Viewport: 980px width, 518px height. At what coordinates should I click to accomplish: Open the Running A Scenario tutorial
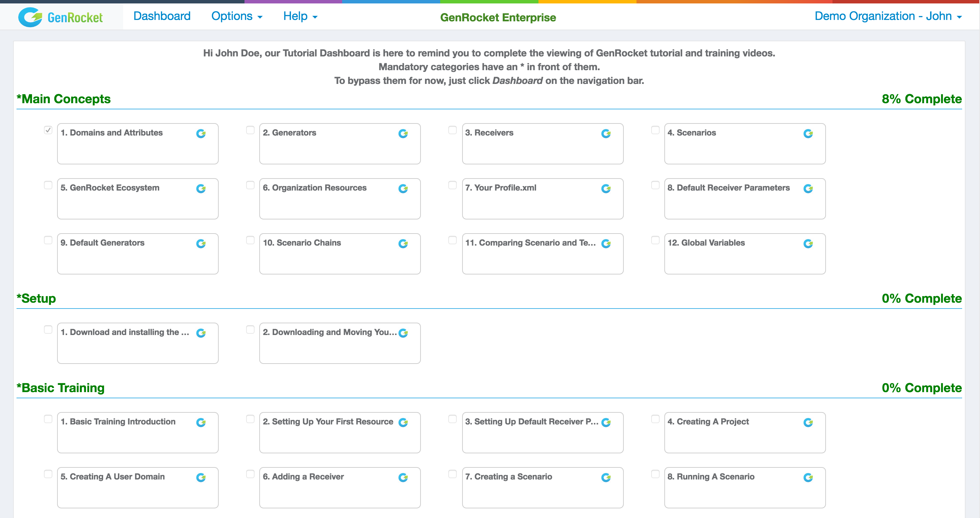744,487
